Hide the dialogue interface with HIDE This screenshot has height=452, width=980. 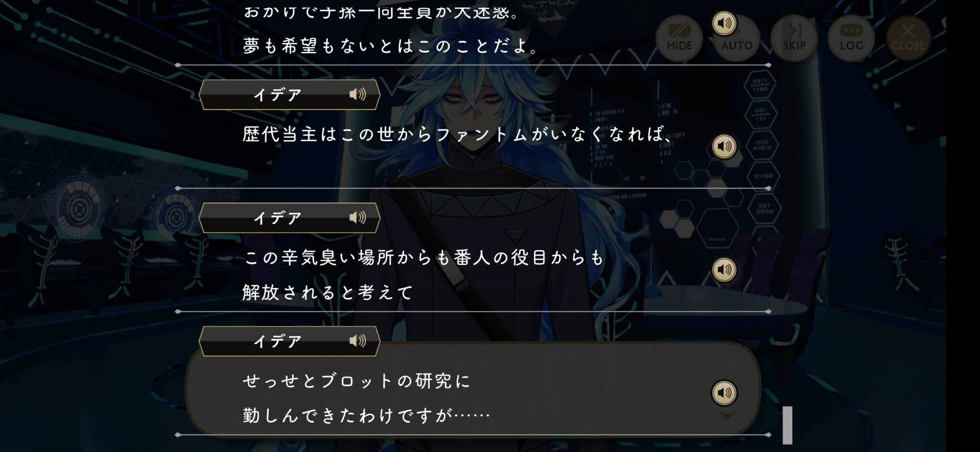[x=679, y=38]
